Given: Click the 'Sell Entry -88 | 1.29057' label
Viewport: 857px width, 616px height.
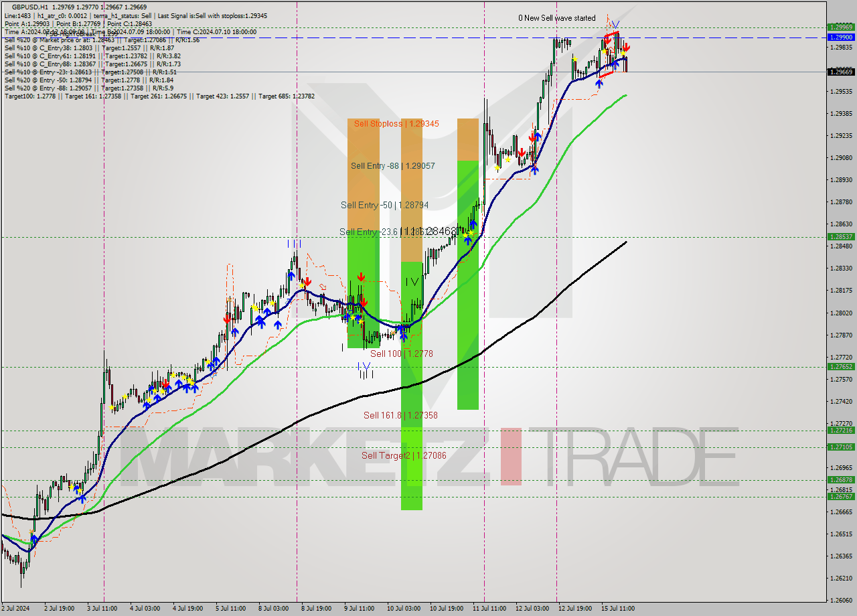Looking at the screenshot, I should click(x=392, y=165).
